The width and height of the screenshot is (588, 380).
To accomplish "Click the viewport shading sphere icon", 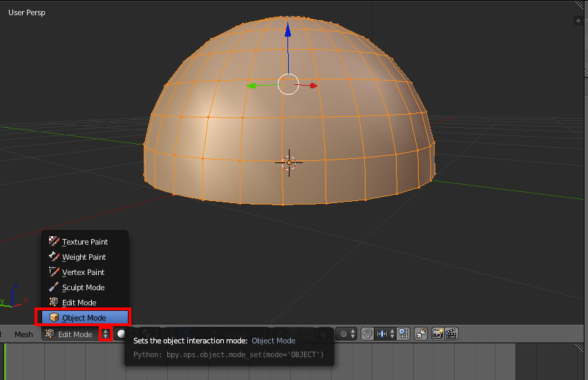I will pos(121,334).
